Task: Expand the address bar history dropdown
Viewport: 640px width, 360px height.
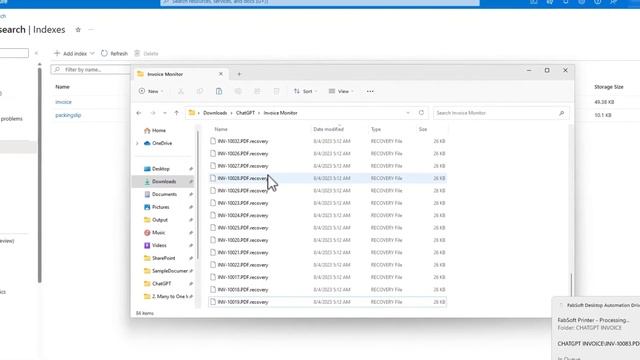Action: click(x=408, y=113)
